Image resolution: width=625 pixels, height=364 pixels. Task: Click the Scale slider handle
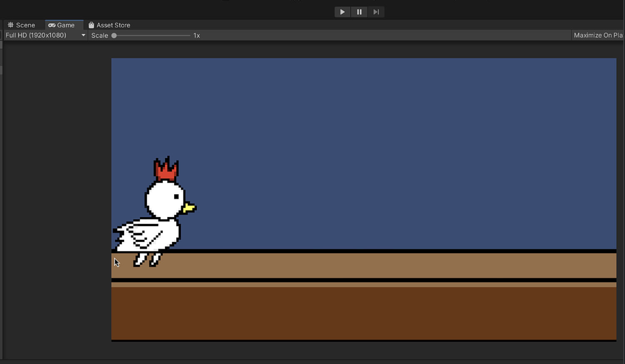114,35
